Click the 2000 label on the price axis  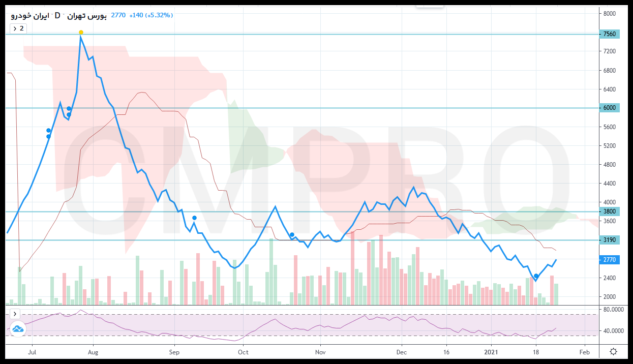[x=610, y=297]
